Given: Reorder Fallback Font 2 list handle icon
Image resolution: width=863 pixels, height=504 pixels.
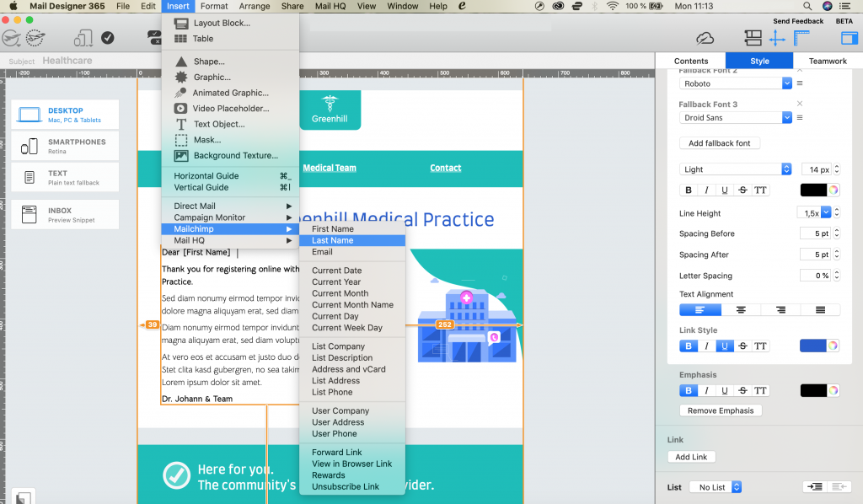Looking at the screenshot, I should [x=800, y=83].
